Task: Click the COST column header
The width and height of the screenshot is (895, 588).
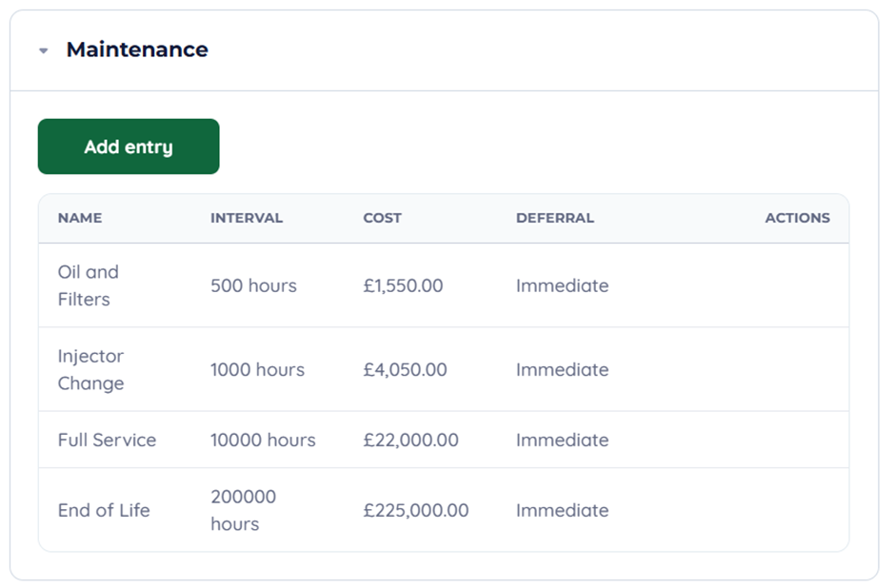Action: click(x=383, y=218)
